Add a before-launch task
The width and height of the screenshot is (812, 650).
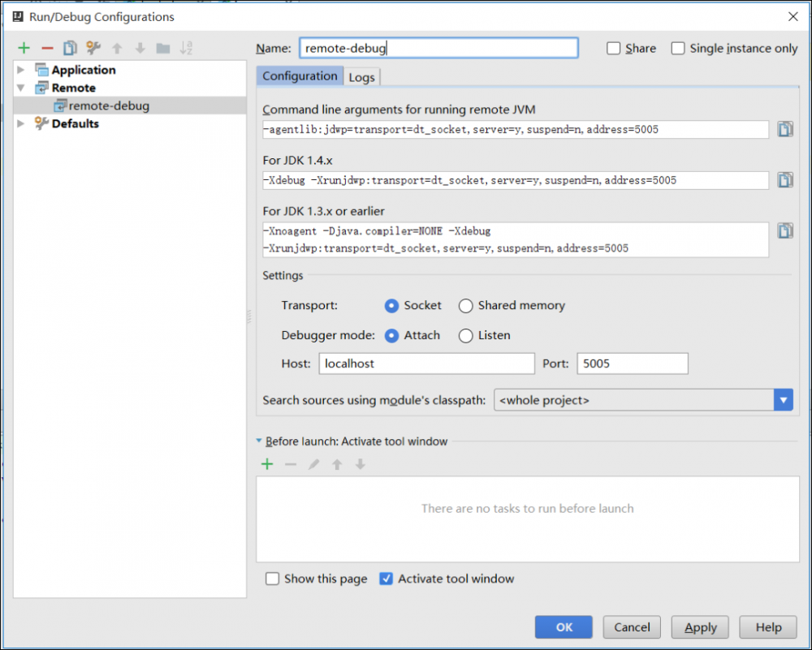266,463
